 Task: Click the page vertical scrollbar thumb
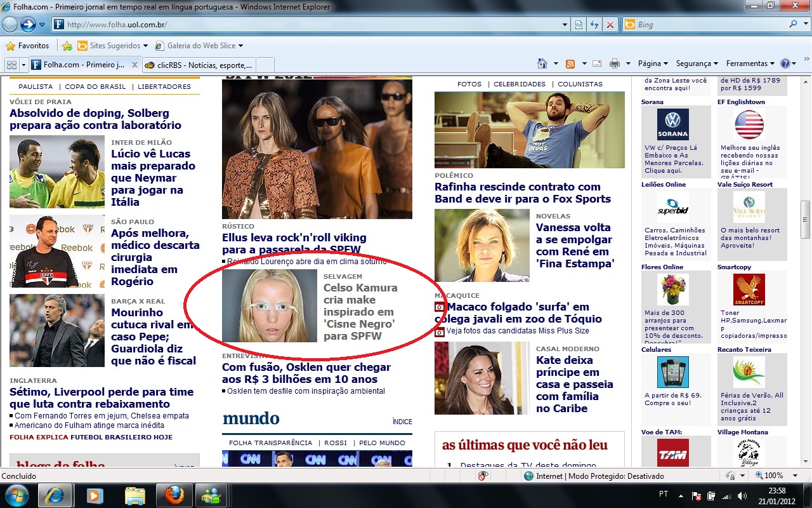806,220
